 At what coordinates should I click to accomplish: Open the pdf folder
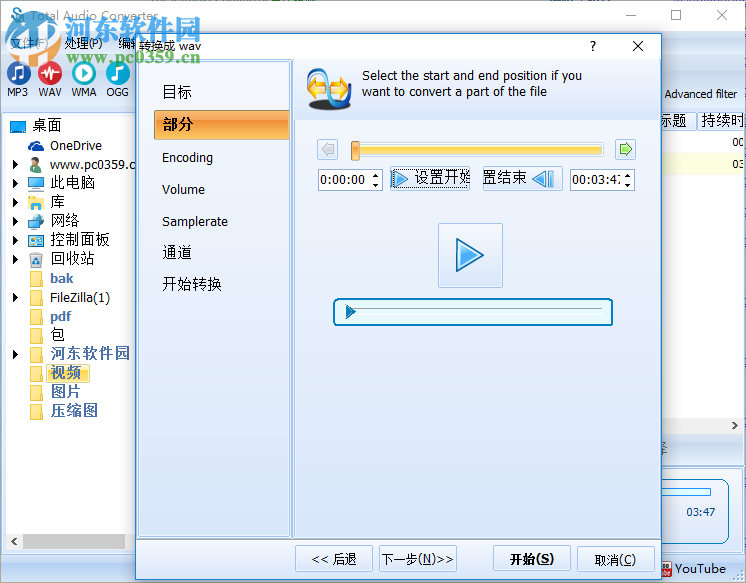coord(60,316)
